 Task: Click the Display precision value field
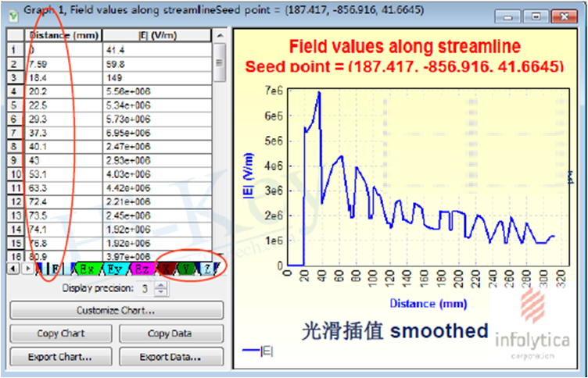(145, 288)
